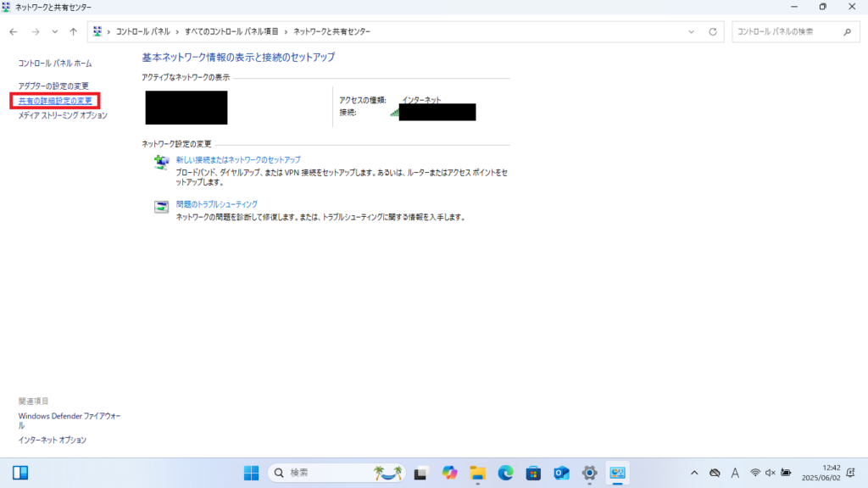
Task: Click インターネット access type text
Action: (x=421, y=100)
